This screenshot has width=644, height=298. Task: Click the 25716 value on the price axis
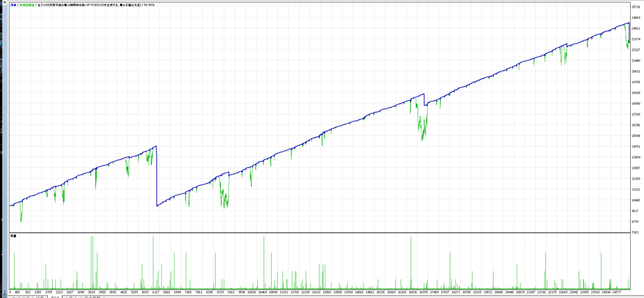point(636,7)
